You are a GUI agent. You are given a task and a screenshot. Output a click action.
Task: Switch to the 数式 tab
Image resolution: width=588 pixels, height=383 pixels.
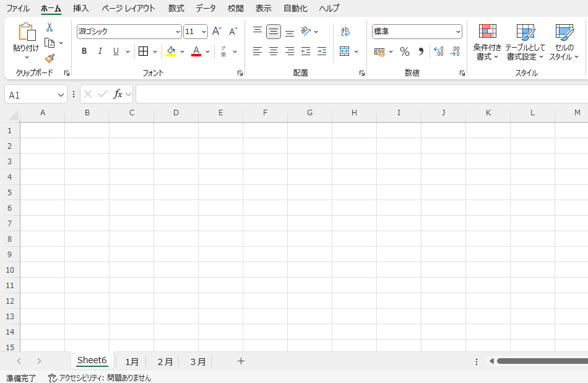[176, 8]
